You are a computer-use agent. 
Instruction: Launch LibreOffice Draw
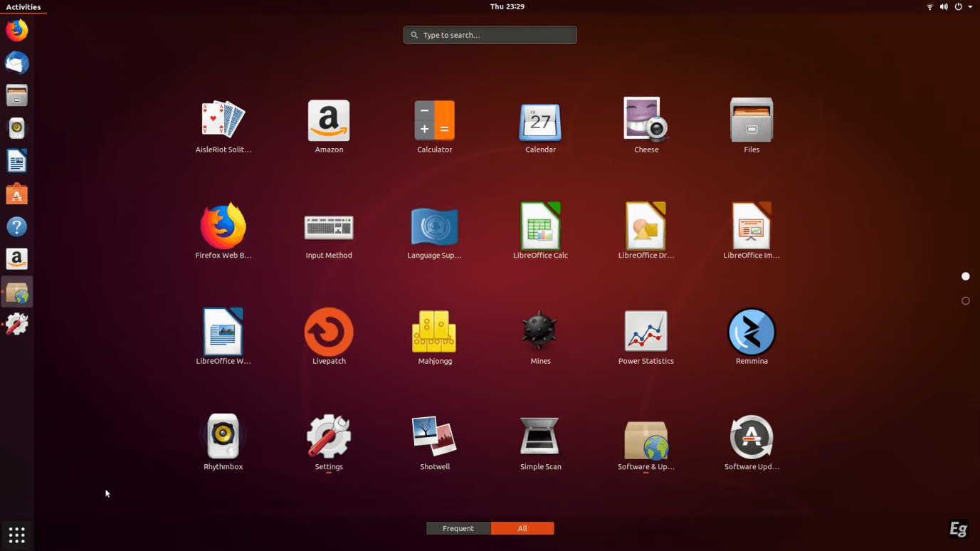[646, 232]
